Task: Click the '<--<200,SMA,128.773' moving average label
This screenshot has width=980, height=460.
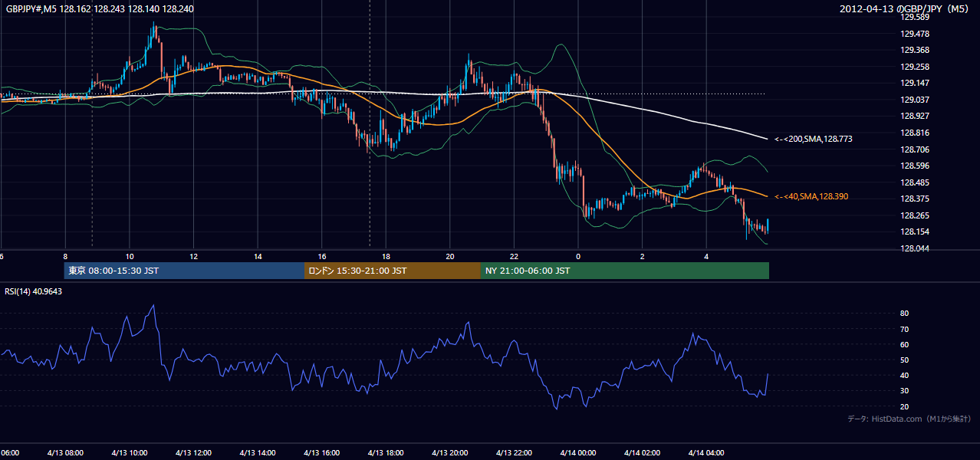Action: (x=813, y=140)
